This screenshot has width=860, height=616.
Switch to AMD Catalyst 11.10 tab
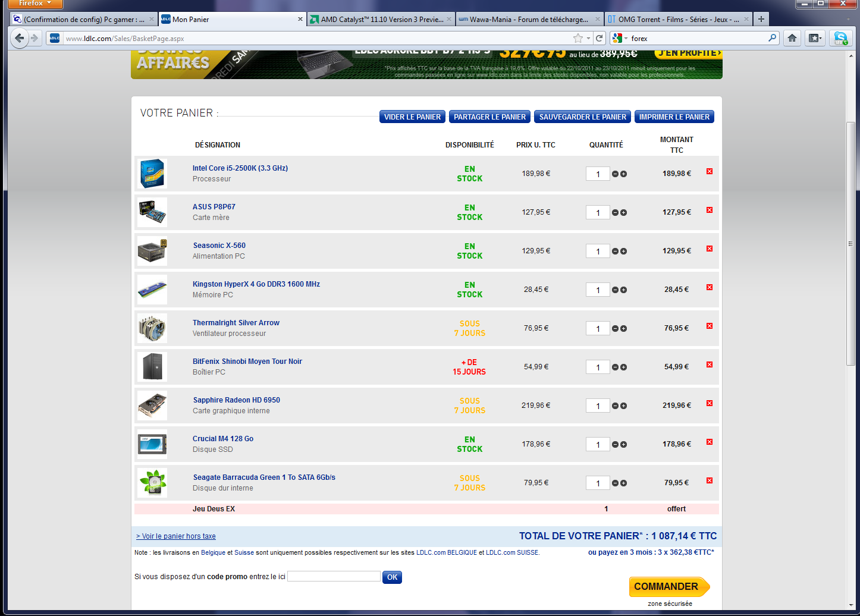tap(381, 19)
